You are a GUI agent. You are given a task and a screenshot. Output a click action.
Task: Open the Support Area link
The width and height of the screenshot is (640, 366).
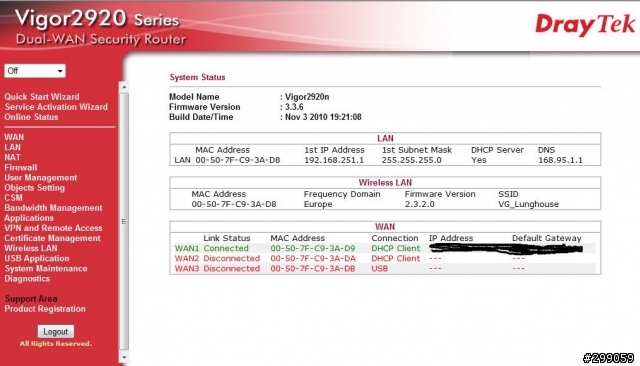point(31,299)
